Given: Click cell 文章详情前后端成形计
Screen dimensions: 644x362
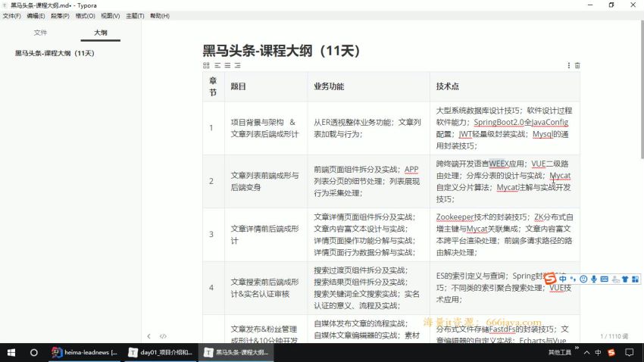Looking at the screenshot, I should (266, 234).
